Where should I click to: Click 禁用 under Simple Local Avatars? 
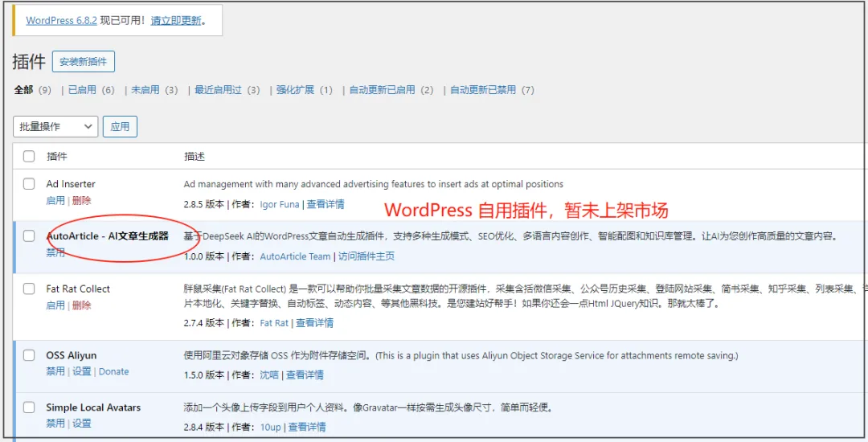click(55, 424)
